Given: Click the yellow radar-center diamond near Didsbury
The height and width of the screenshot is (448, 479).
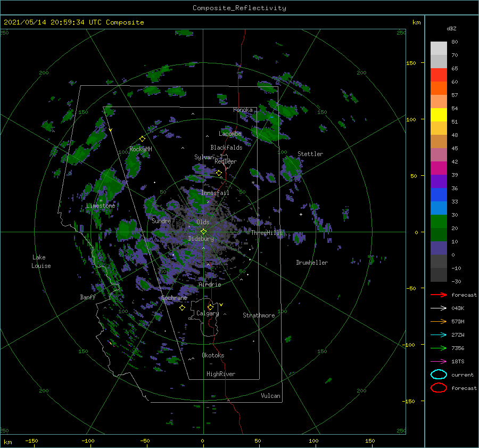Looking at the screenshot, I should click(x=203, y=232).
